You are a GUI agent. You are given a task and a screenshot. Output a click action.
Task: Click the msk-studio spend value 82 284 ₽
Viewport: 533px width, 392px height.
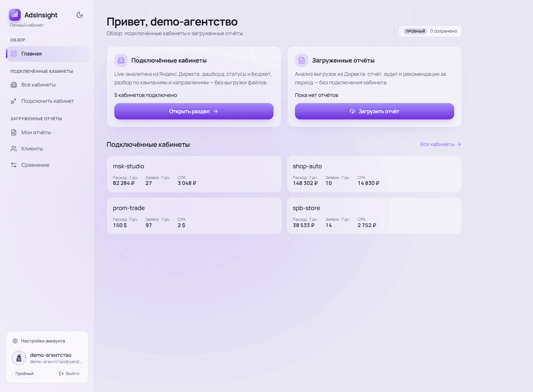click(x=124, y=183)
